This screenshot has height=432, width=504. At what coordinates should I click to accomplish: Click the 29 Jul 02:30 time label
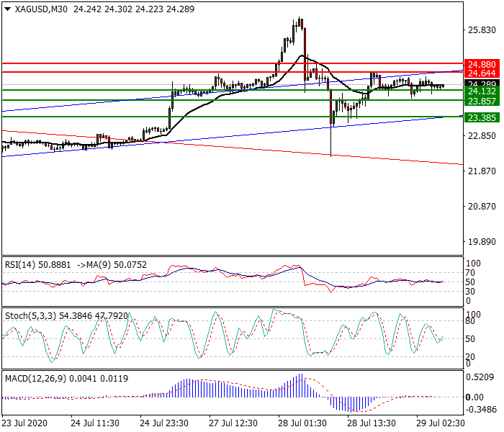[441, 423]
